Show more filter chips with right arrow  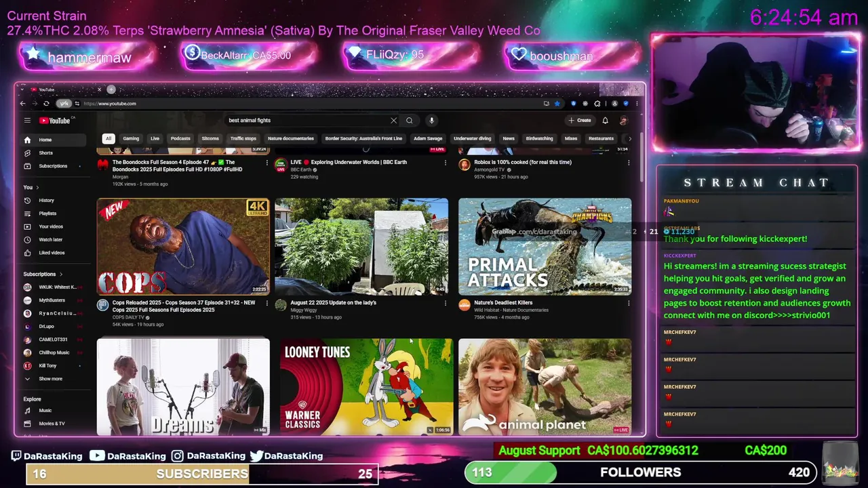pos(629,139)
